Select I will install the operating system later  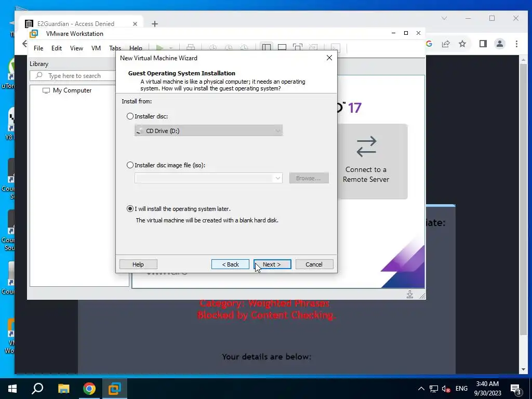[130, 209]
